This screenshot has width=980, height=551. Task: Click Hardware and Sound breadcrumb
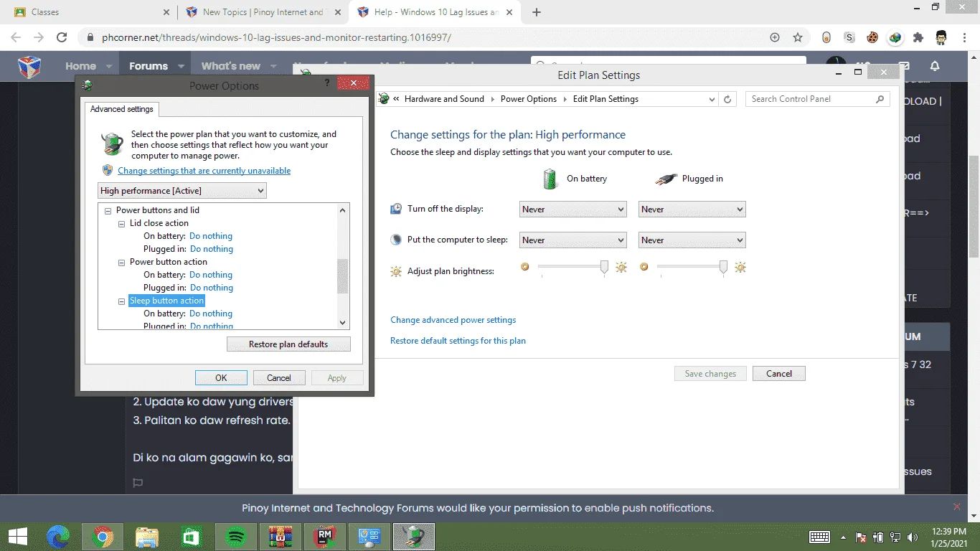coord(444,99)
